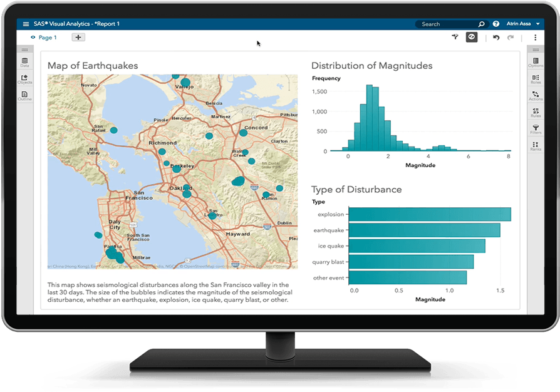Open the Actions pane
The width and height of the screenshot is (560, 392).
click(x=536, y=96)
